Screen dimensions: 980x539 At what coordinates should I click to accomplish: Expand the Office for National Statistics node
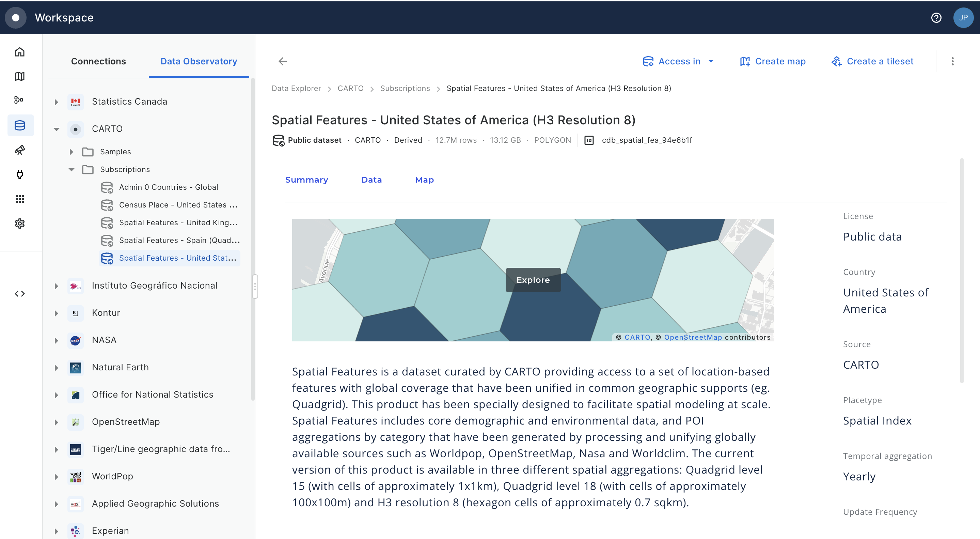tap(56, 395)
